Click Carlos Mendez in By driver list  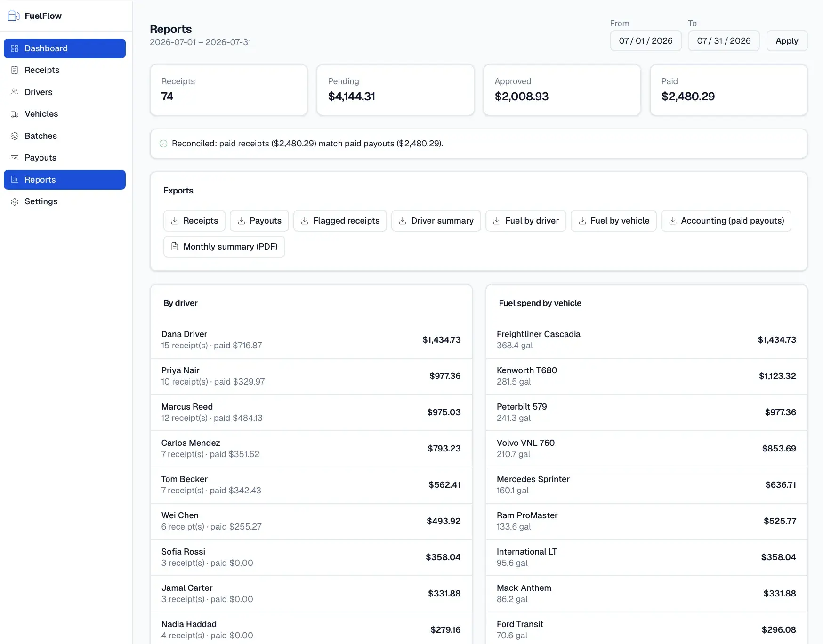coord(311,449)
